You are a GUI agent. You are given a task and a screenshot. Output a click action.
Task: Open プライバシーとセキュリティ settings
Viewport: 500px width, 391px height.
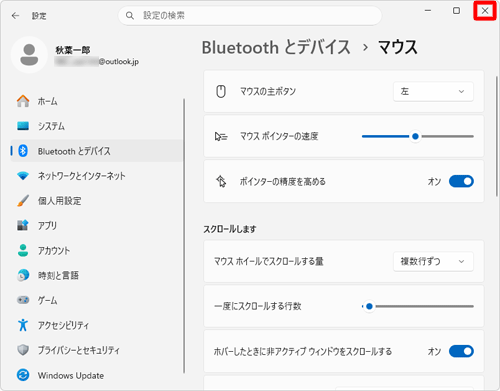[97, 350]
